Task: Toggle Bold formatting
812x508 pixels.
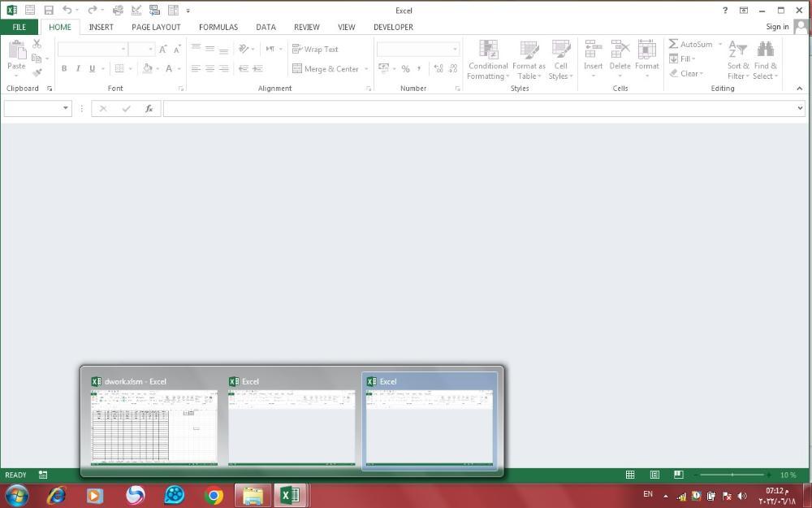Action: tap(64, 68)
